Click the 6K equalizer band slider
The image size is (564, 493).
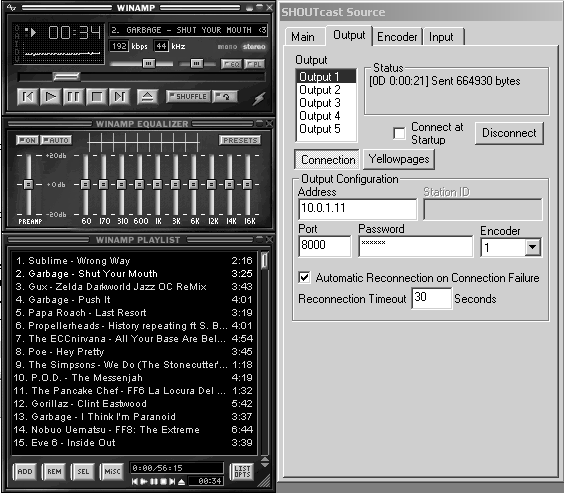[x=193, y=184]
